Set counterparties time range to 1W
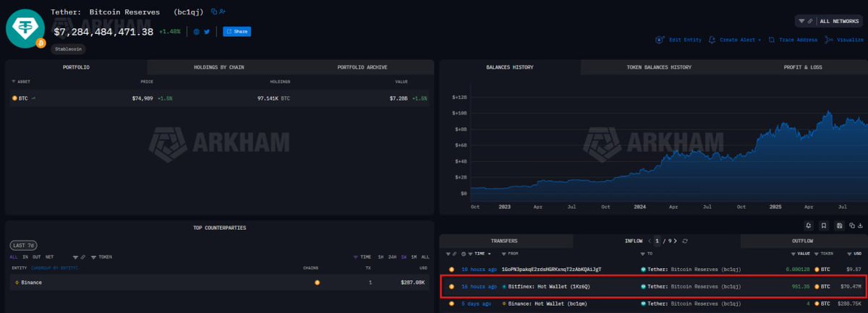 click(404, 257)
